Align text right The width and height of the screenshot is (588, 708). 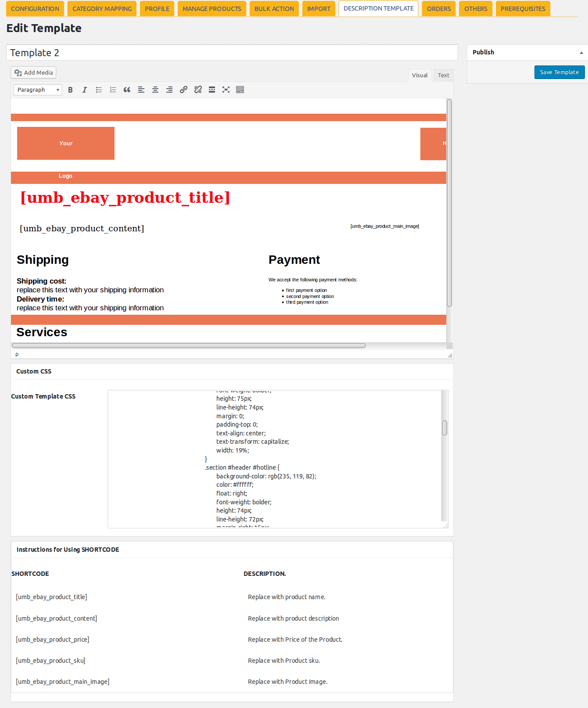169,90
